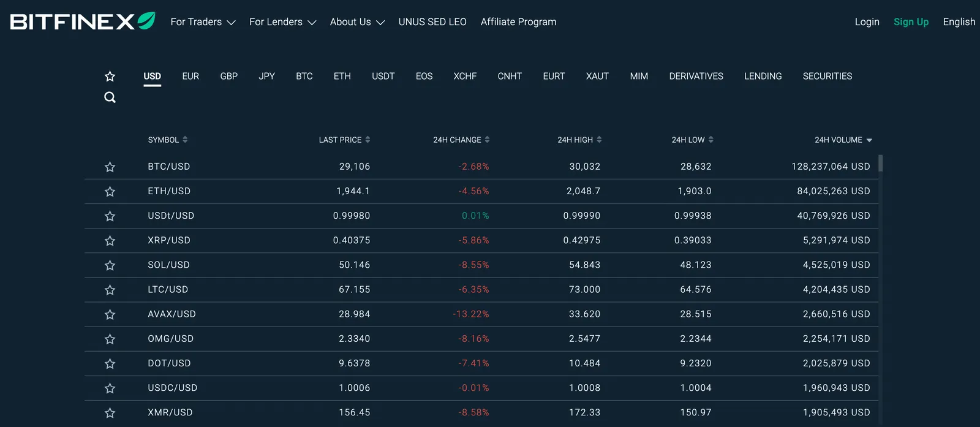
Task: Expand the For Lenders menu
Action: click(x=282, y=22)
